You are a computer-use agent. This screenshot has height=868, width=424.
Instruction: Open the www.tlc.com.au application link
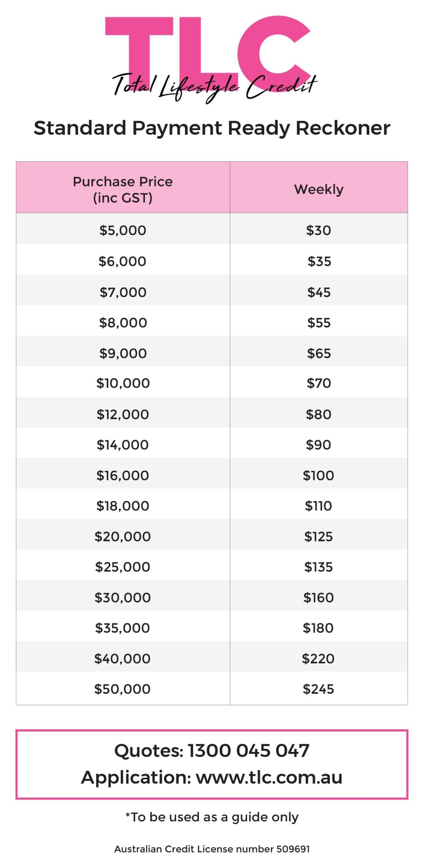click(269, 778)
